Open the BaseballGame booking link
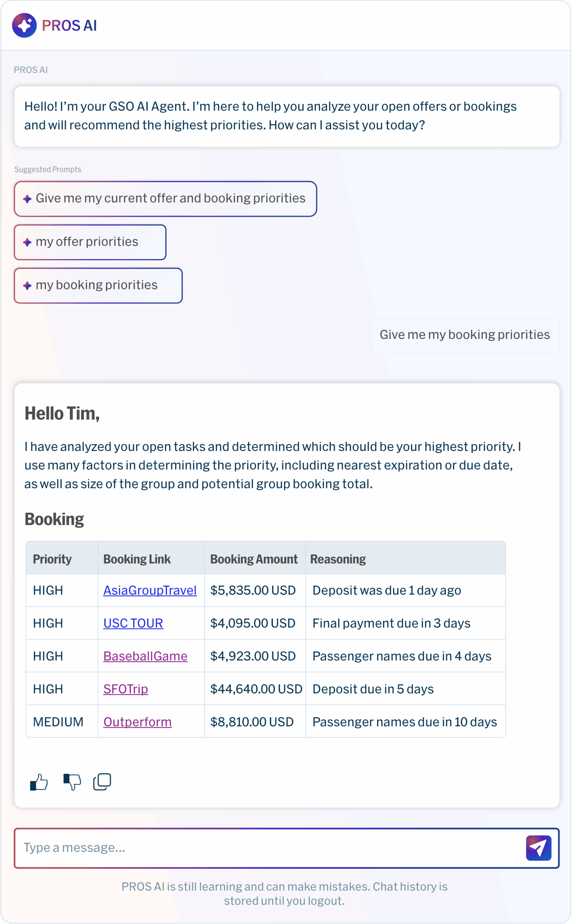 tap(145, 656)
